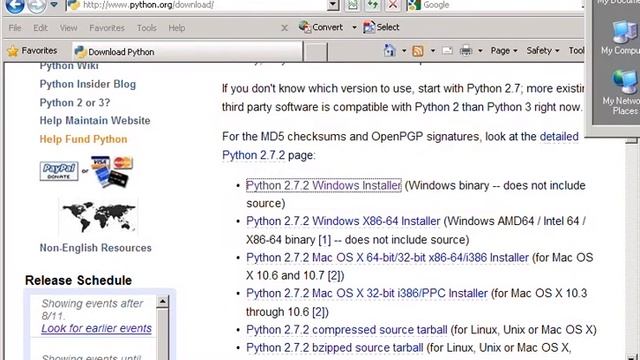The image size is (640, 360).
Task: Click the Python logo site icon in address bar
Action: (x=73, y=5)
